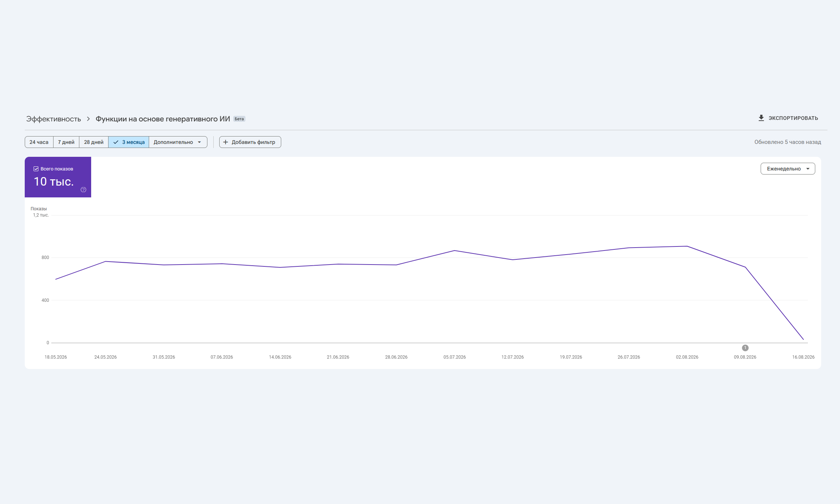Click the export download icon
The image size is (840, 504).
[761, 118]
